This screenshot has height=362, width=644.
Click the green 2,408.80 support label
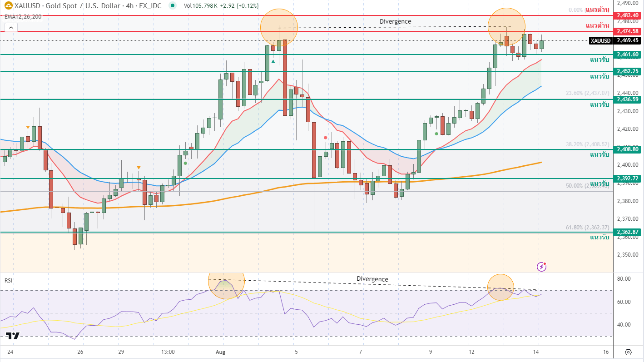point(628,149)
